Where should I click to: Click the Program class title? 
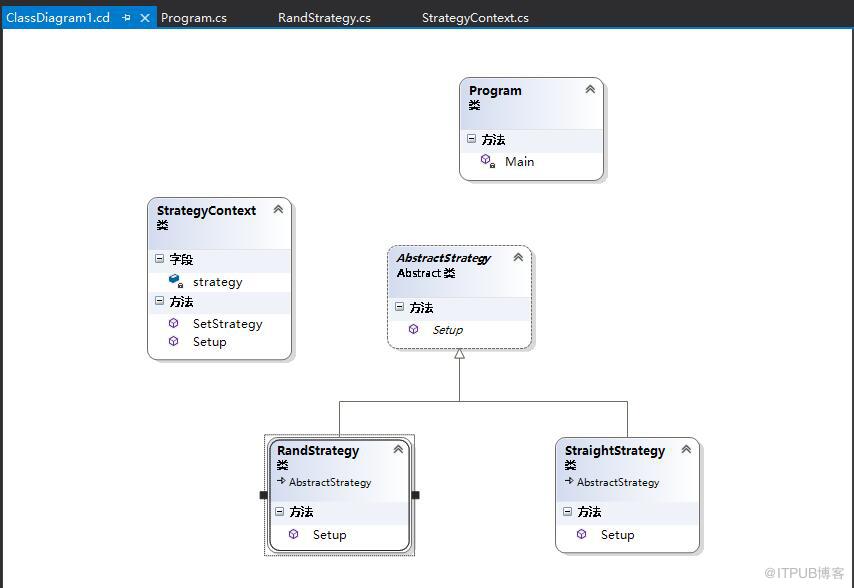pyautogui.click(x=495, y=90)
